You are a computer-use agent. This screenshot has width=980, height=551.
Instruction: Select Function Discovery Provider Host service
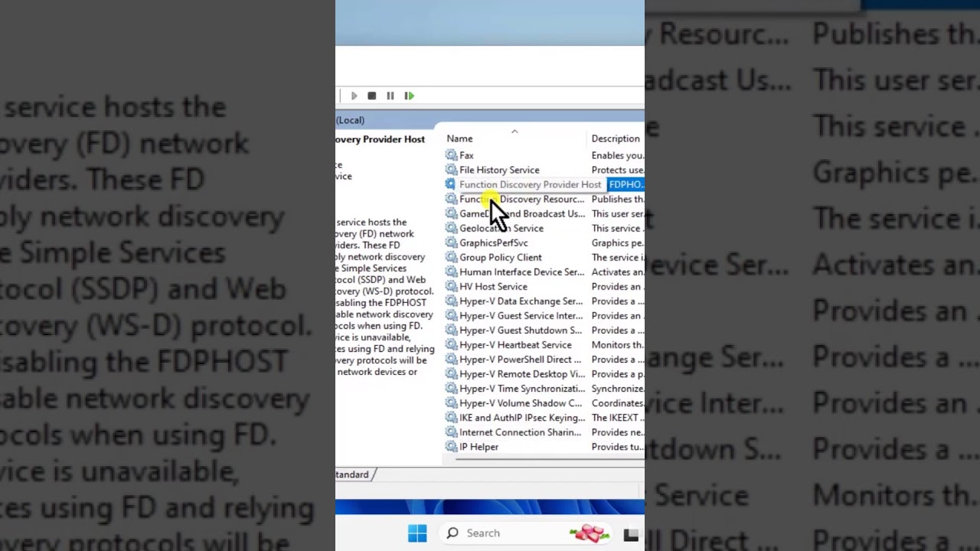coord(530,184)
